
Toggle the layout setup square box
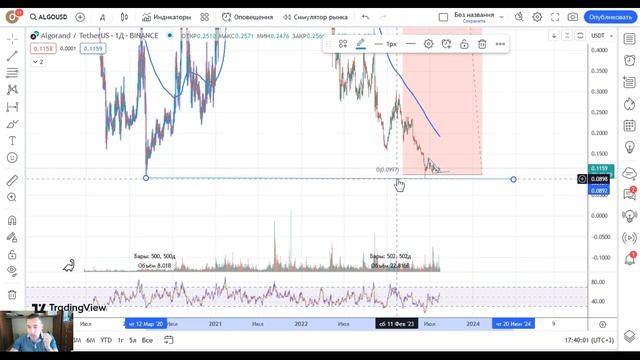pyautogui.click(x=443, y=17)
